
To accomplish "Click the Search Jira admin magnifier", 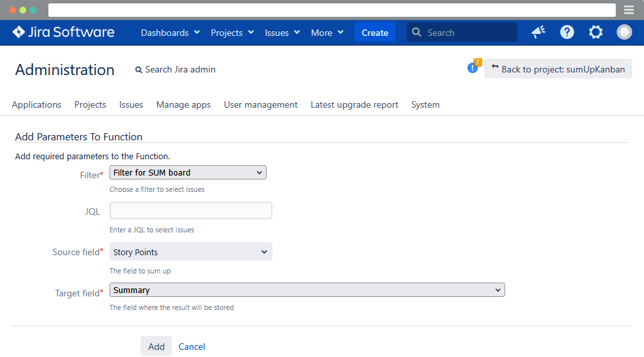I will coord(139,70).
